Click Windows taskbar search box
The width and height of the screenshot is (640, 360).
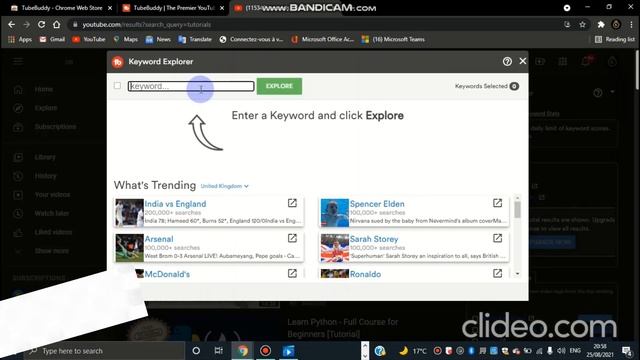[104, 351]
